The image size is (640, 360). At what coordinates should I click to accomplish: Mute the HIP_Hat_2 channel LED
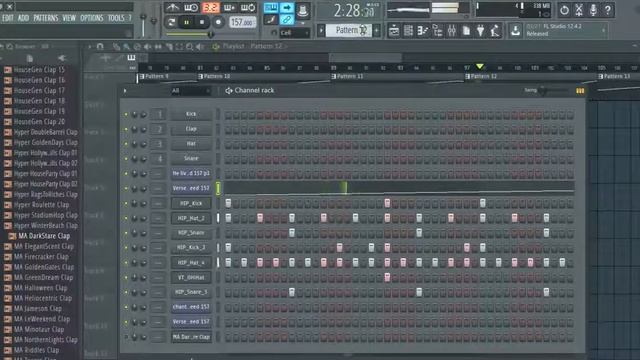[126, 218]
